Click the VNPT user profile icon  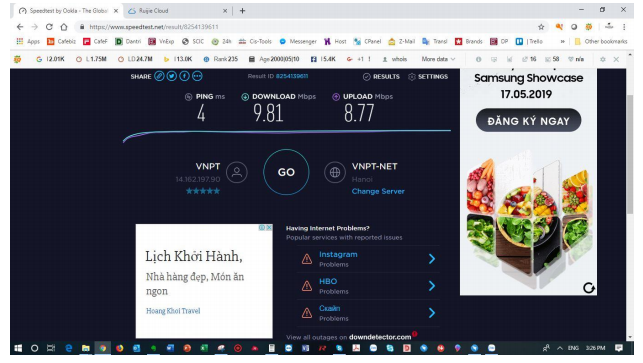(x=237, y=172)
